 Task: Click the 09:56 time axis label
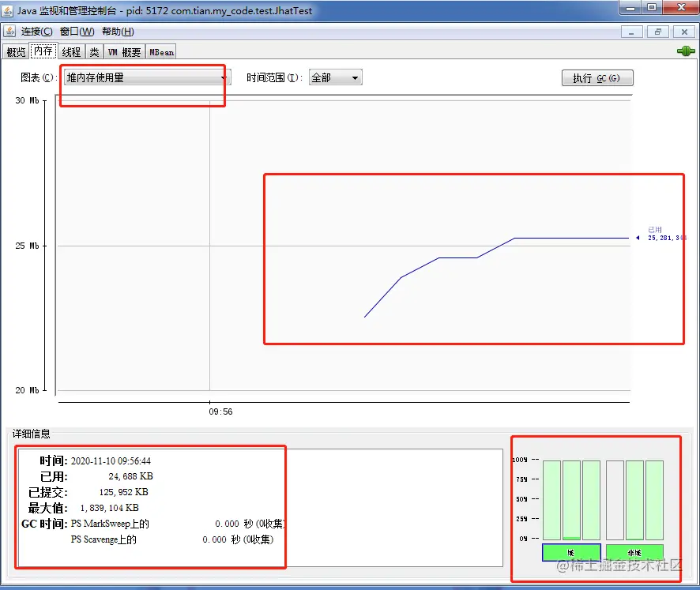click(220, 411)
